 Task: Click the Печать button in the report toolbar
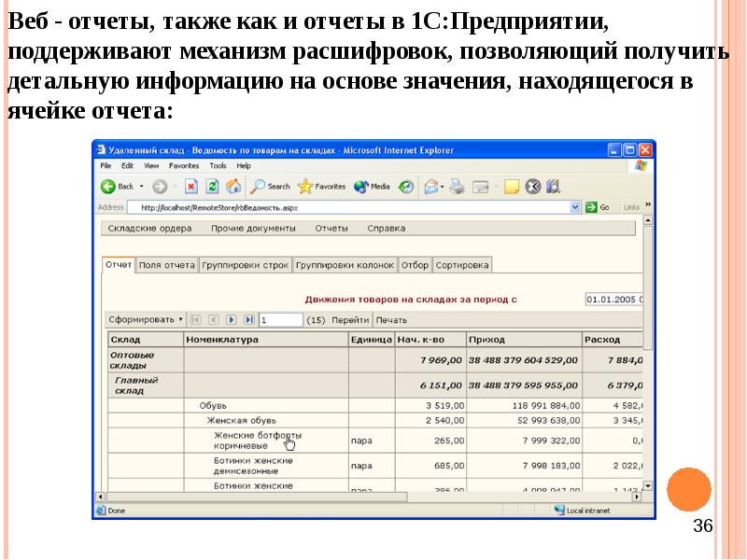(392, 319)
